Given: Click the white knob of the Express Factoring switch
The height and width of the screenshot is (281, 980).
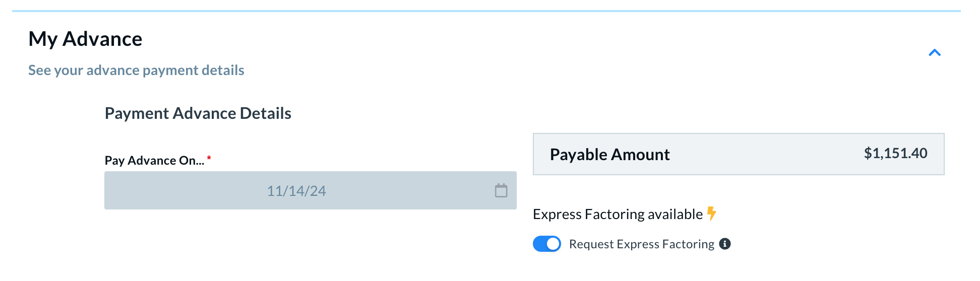Looking at the screenshot, I should (553, 244).
